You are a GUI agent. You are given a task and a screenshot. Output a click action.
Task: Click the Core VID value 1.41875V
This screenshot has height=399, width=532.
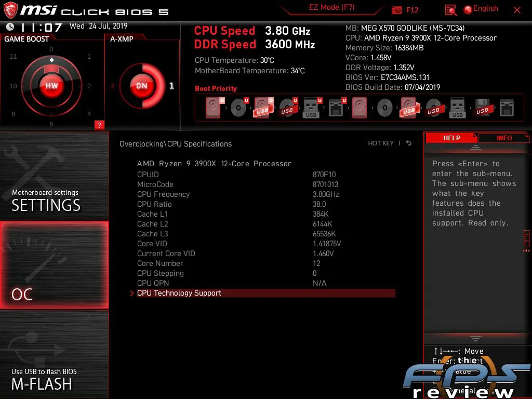point(327,244)
